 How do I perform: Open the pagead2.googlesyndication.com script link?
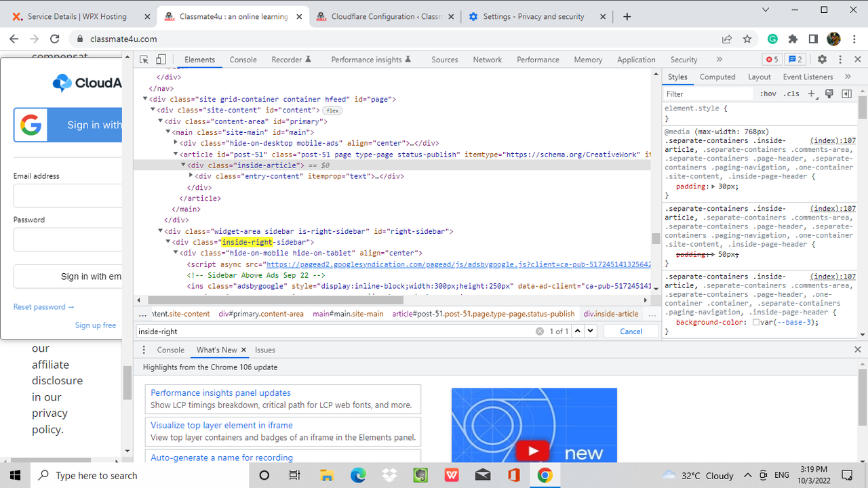pos(458,264)
